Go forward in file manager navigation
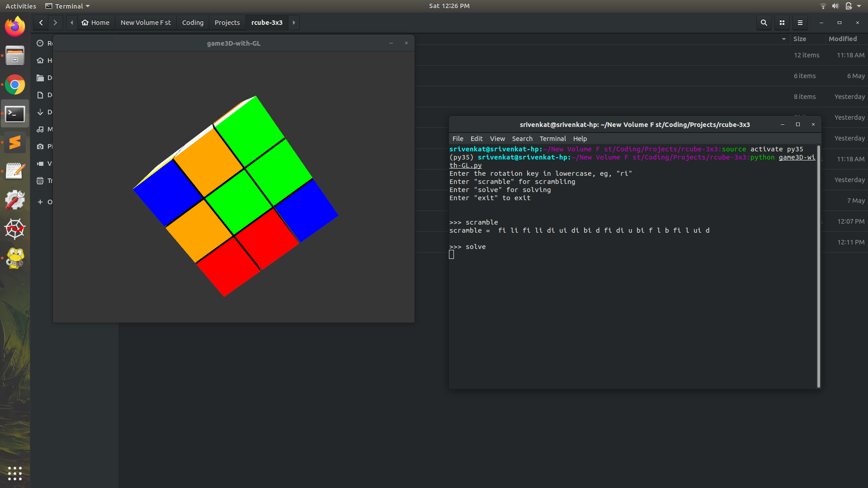 (x=55, y=23)
